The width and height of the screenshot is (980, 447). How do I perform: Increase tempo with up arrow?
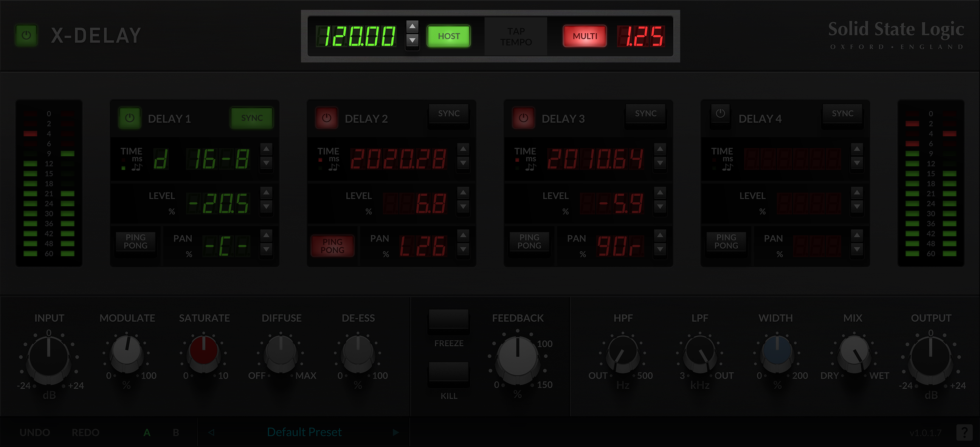click(x=412, y=26)
